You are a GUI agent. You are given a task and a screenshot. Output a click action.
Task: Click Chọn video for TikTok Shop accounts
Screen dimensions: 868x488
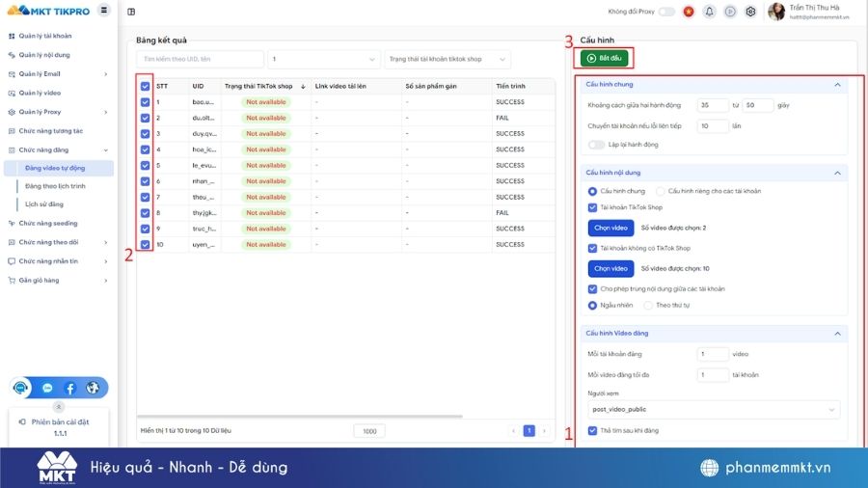[x=610, y=228]
